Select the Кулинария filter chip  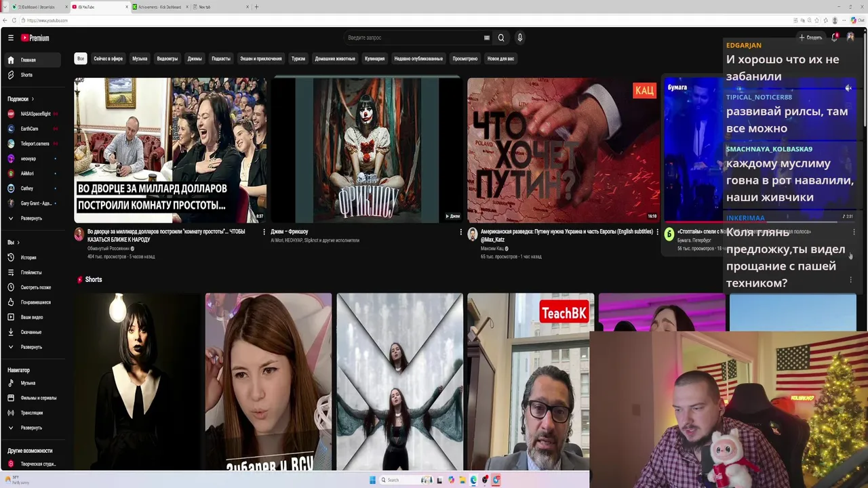[375, 59]
